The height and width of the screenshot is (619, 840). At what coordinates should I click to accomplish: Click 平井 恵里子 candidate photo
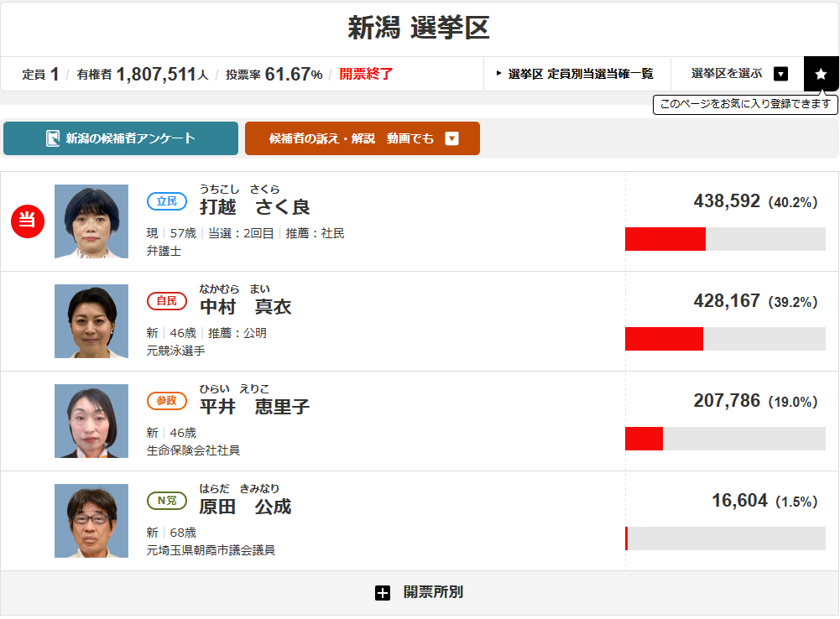(x=91, y=421)
